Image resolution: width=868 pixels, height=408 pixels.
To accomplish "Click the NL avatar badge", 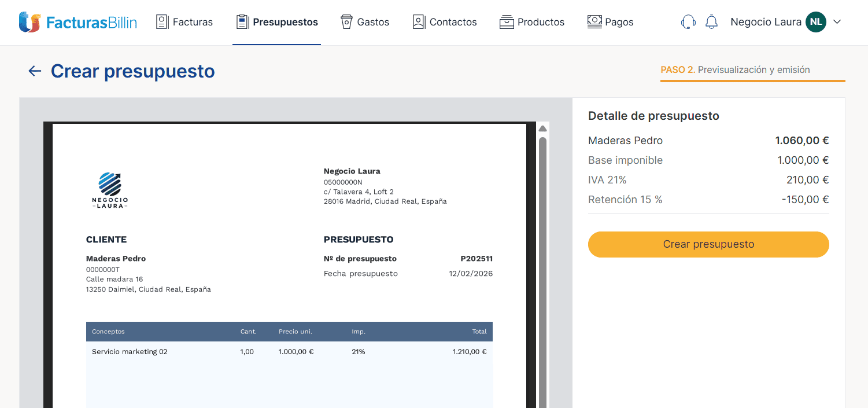I will click(816, 21).
